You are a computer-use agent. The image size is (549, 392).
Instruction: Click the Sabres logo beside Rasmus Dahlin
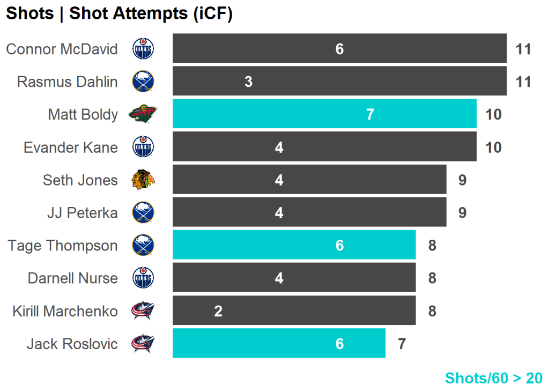pyautogui.click(x=143, y=82)
